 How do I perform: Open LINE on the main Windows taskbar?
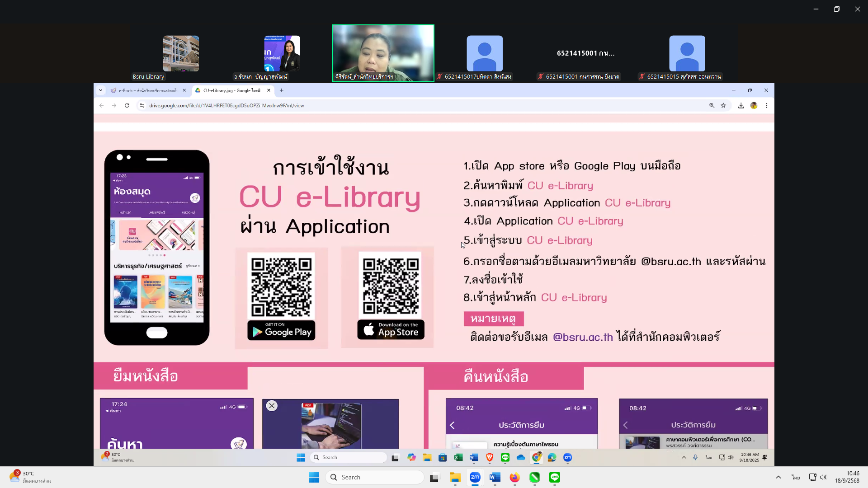(x=554, y=477)
